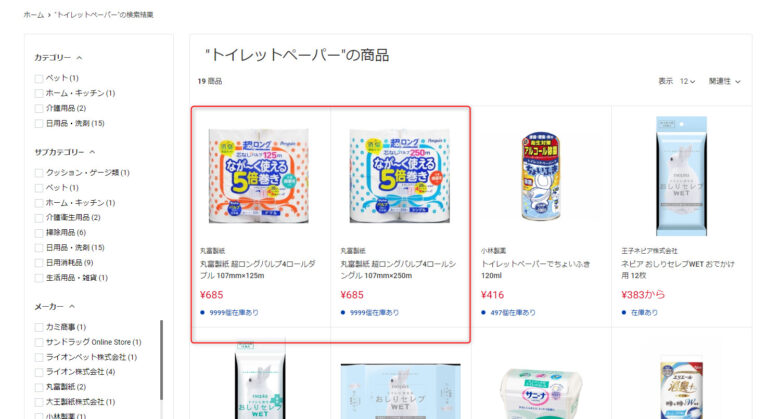Enable the 日用品・洗剤 (15) category filter
Screen dimensions: 780x419
click(x=39, y=123)
